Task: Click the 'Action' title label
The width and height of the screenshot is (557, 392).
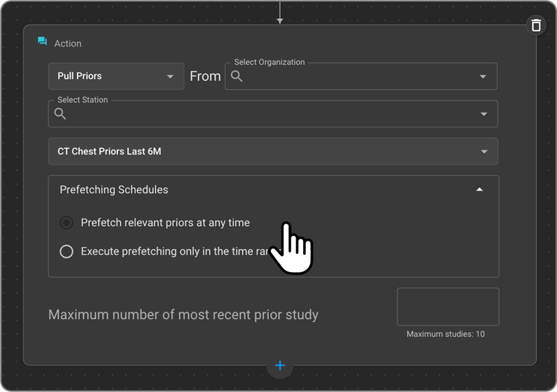Action: tap(68, 43)
